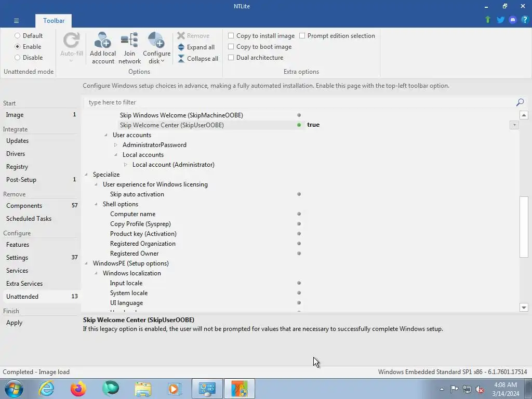Viewport: 532px width, 399px height.
Task: Collapse the Shell options group
Action: click(x=96, y=204)
